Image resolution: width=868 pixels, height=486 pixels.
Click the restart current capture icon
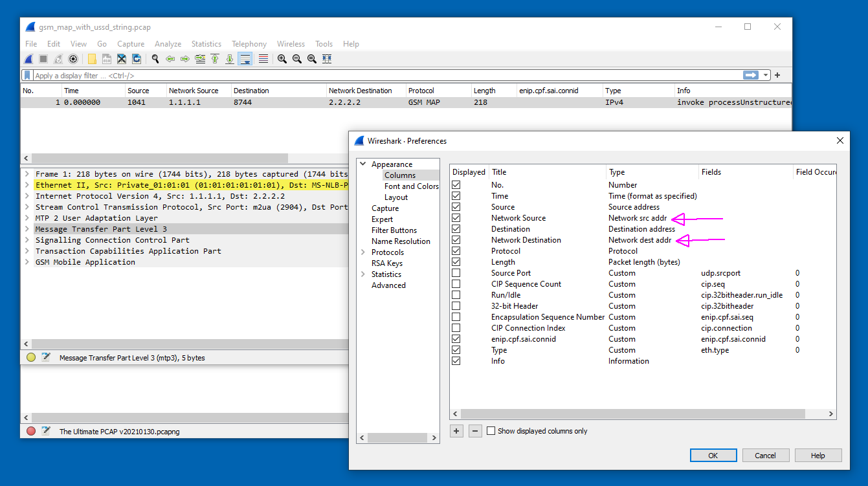pyautogui.click(x=58, y=59)
